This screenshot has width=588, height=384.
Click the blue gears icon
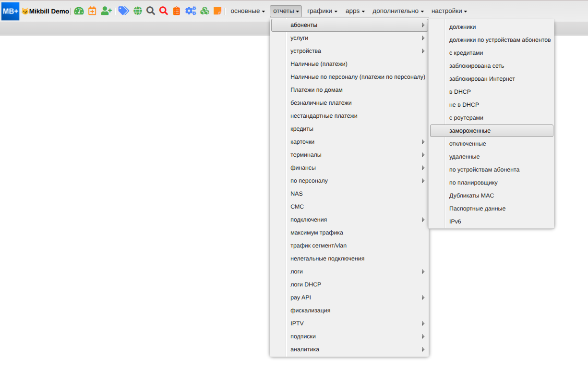point(191,11)
